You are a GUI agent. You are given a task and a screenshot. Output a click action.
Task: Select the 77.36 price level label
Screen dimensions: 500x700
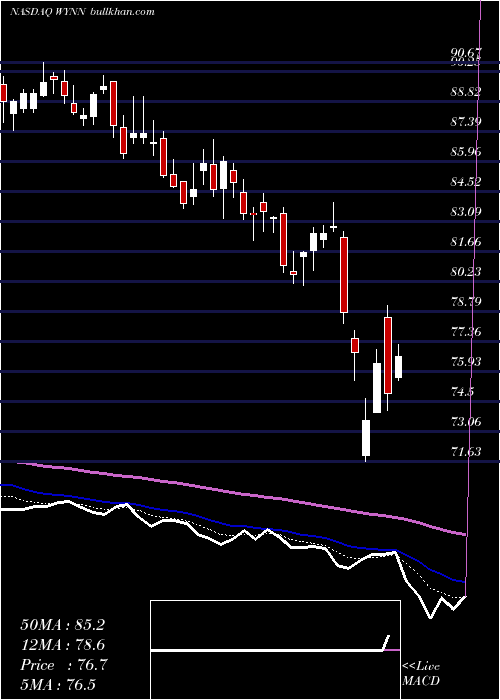(x=466, y=332)
